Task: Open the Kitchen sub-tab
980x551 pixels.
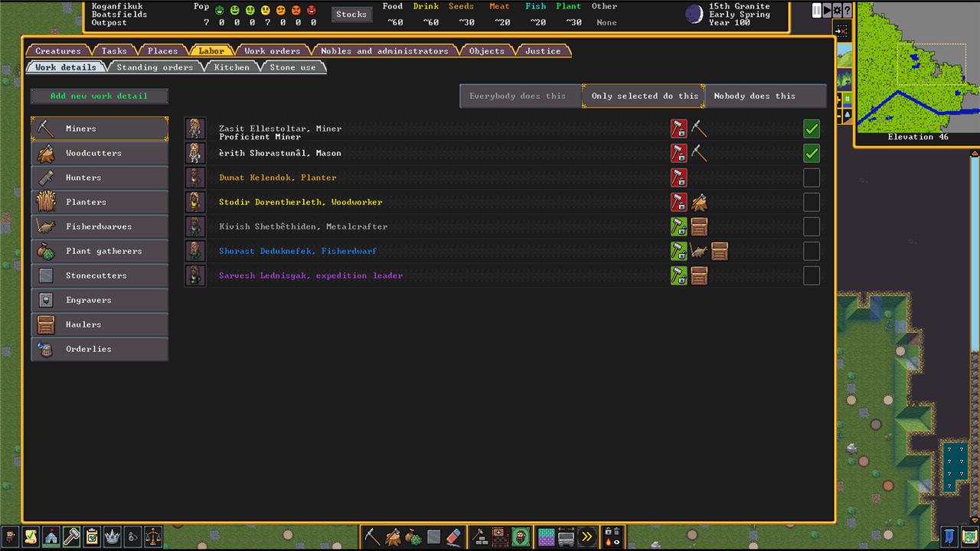Action: tap(231, 67)
